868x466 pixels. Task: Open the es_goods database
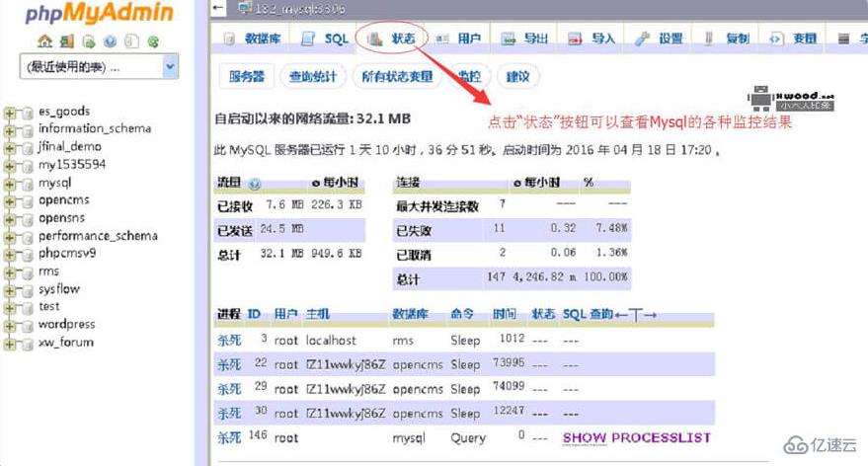[x=64, y=112]
